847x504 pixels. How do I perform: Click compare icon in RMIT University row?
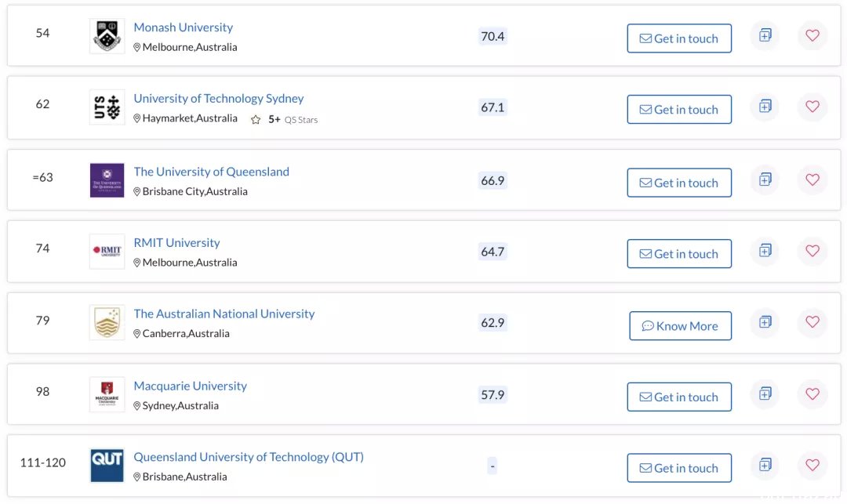click(x=765, y=251)
